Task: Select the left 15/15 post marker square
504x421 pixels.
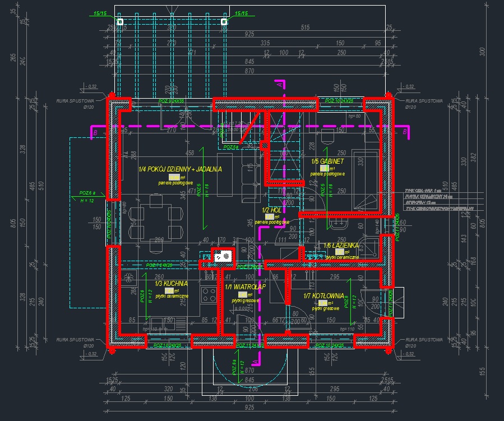Action: coord(120,22)
